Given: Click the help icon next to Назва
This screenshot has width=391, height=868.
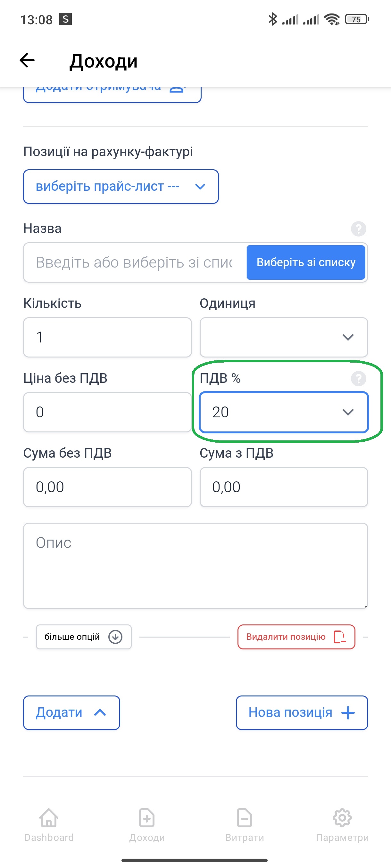Looking at the screenshot, I should (358, 229).
